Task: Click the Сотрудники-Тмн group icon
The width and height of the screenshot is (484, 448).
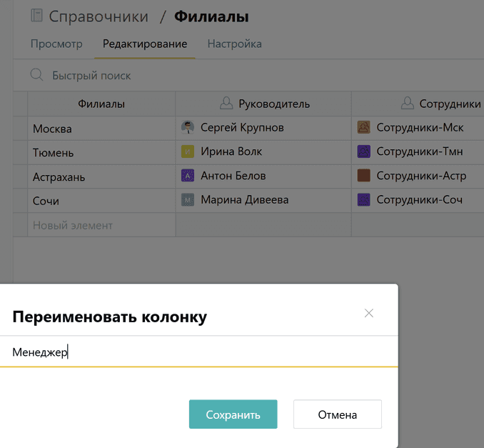Action: pos(364,151)
